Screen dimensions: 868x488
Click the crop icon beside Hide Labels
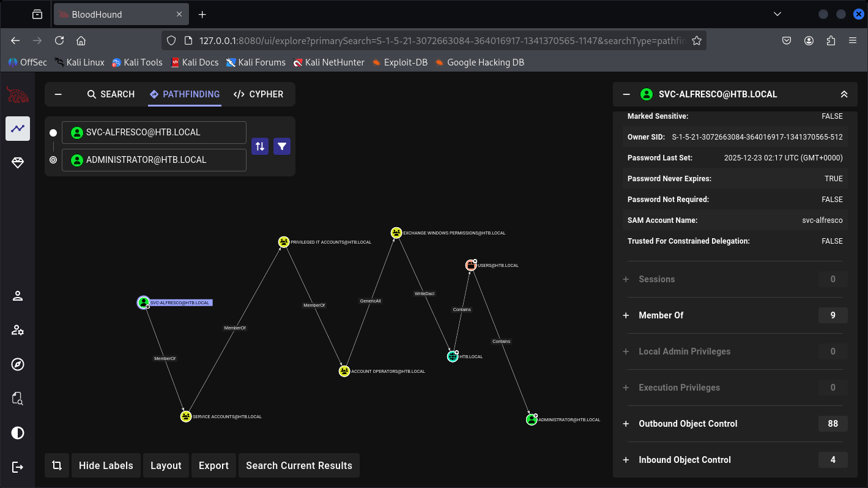57,465
